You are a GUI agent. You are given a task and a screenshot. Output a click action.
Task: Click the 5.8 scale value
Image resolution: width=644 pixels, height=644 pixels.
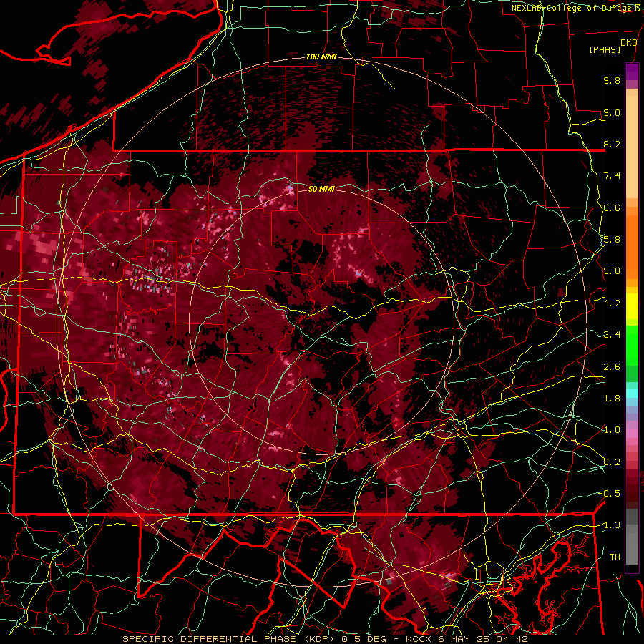point(612,240)
